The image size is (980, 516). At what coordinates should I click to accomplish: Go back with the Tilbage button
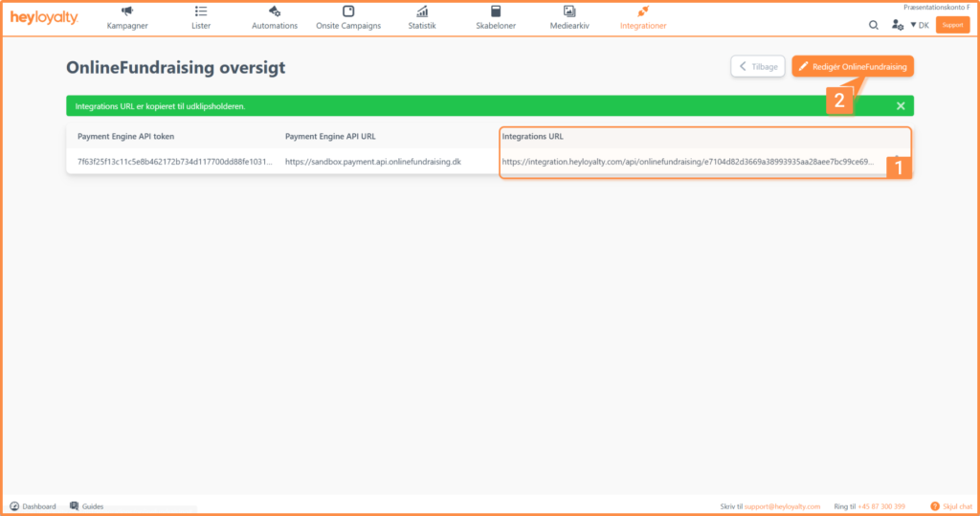(758, 66)
